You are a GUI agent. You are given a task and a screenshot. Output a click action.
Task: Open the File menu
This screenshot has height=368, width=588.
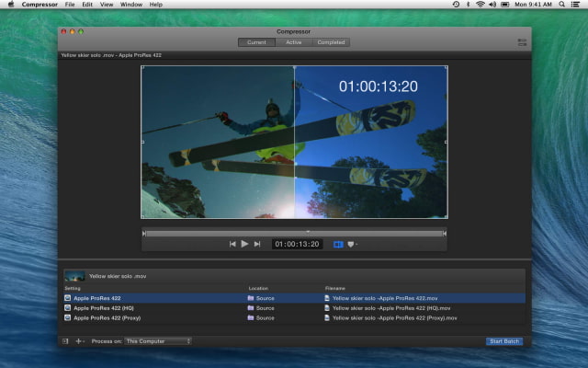70,5
